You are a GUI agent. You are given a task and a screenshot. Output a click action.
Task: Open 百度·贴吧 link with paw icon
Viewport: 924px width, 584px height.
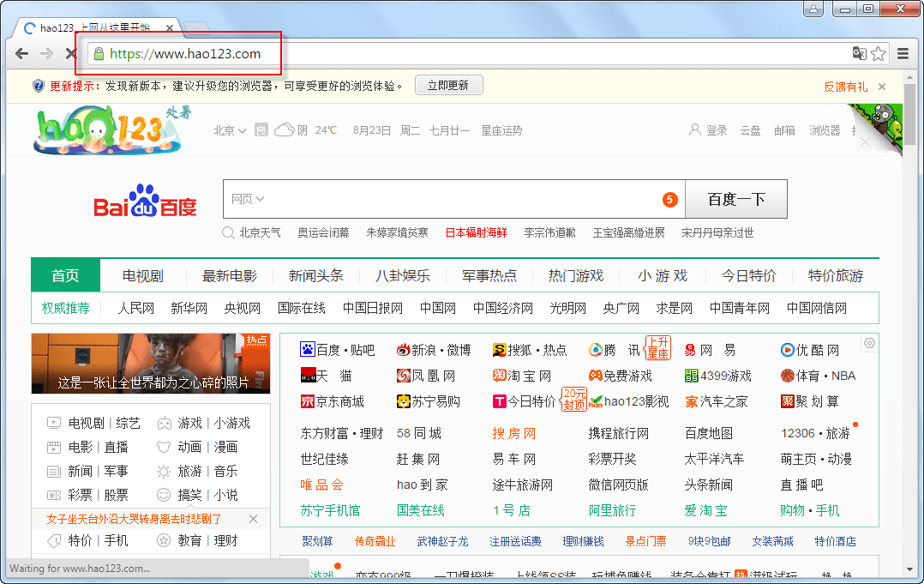point(337,350)
